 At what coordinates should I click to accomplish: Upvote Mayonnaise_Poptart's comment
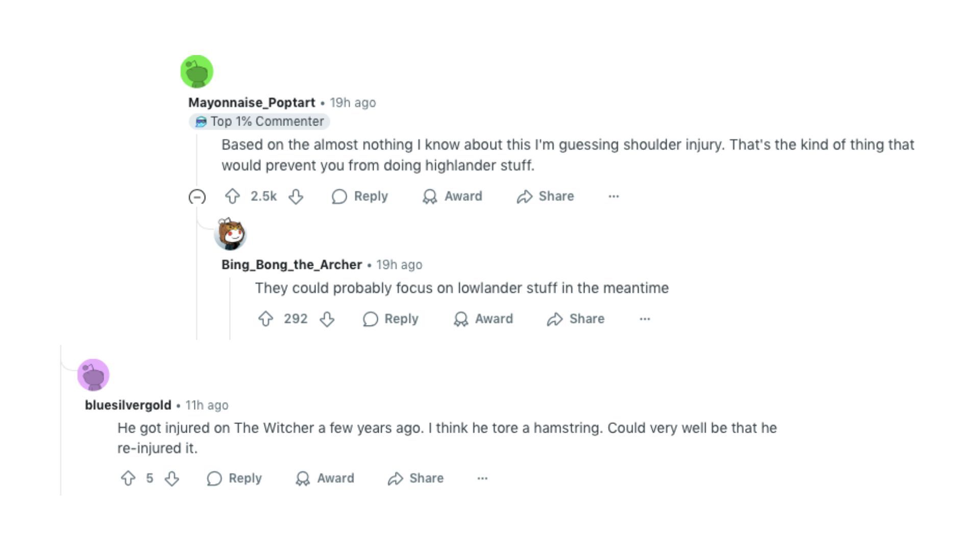click(x=232, y=196)
